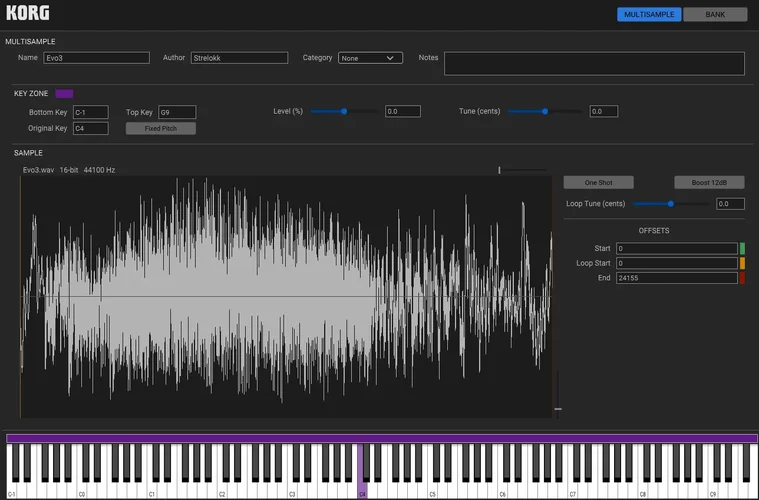Viewport: 759px width, 500px height.
Task: Click the Loop Tune (cents) slider
Action: click(x=671, y=203)
